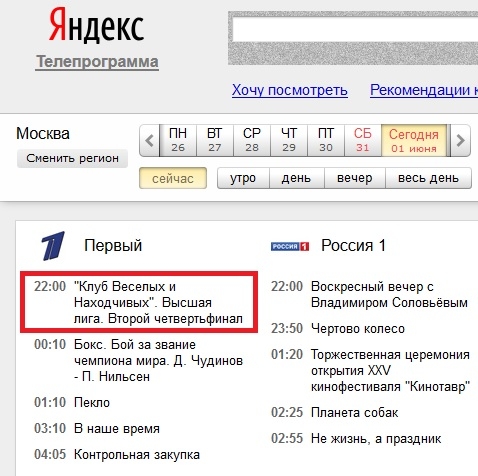Screen dimensions: 478x476
Task: Go to next days with right arrow
Action: [460, 140]
